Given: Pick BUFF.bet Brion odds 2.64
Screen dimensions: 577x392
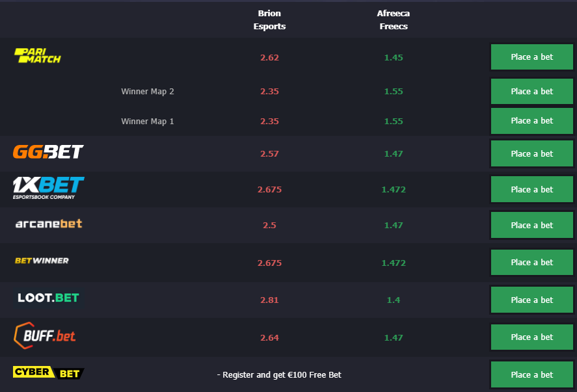Looking at the screenshot, I should (269, 337).
